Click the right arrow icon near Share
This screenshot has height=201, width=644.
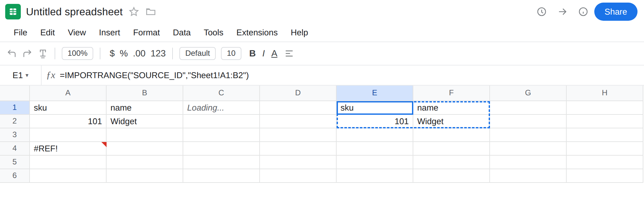tap(562, 12)
